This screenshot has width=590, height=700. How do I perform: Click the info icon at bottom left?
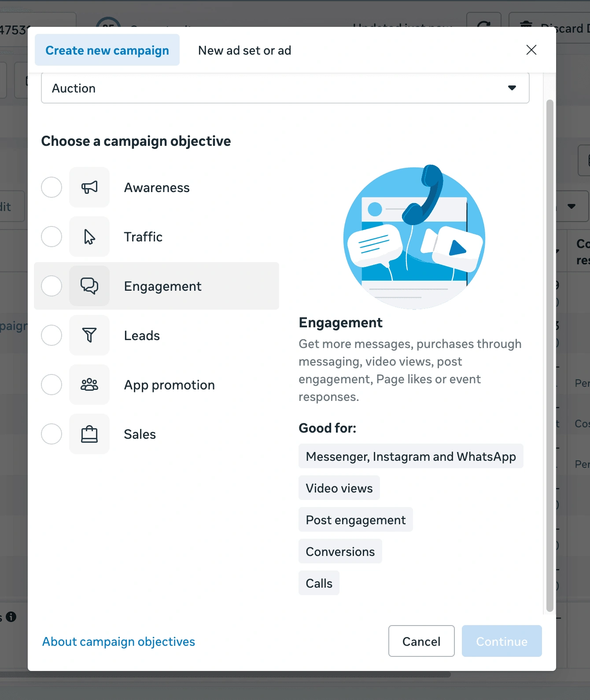[x=11, y=617]
